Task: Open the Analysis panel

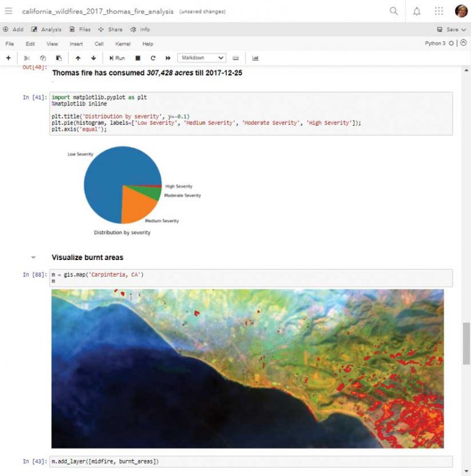Action: [47, 29]
